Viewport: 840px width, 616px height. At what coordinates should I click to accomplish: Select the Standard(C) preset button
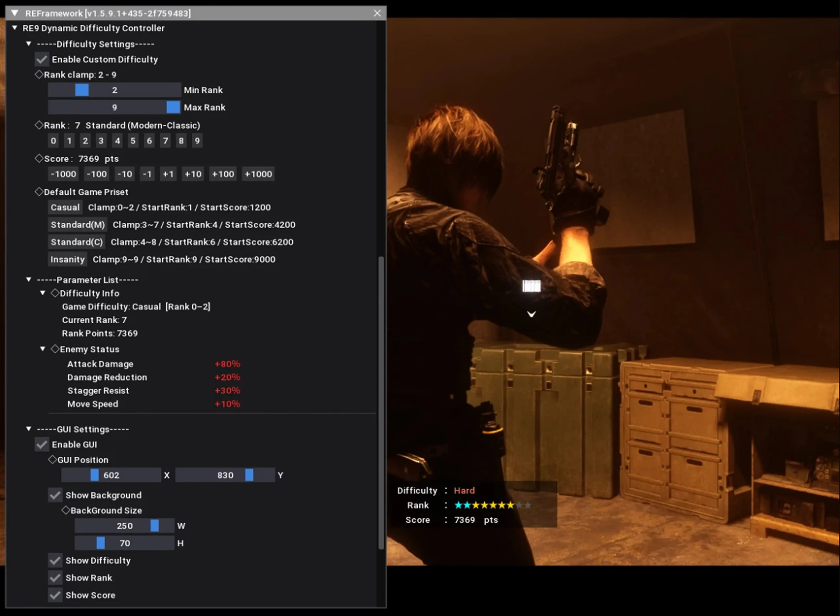[76, 242]
